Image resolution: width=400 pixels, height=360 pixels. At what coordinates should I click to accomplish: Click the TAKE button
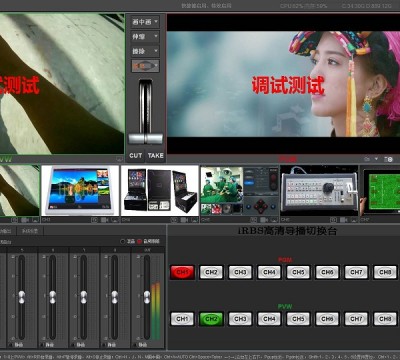(155, 156)
